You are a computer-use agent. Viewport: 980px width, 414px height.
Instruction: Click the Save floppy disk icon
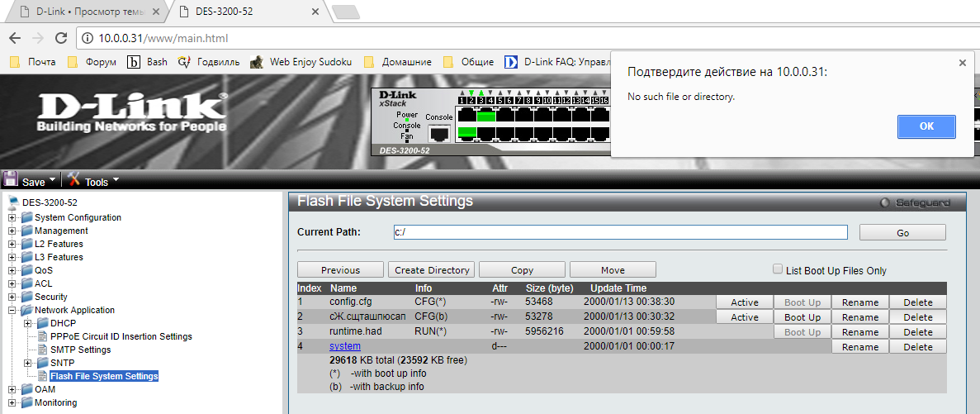pyautogui.click(x=11, y=179)
